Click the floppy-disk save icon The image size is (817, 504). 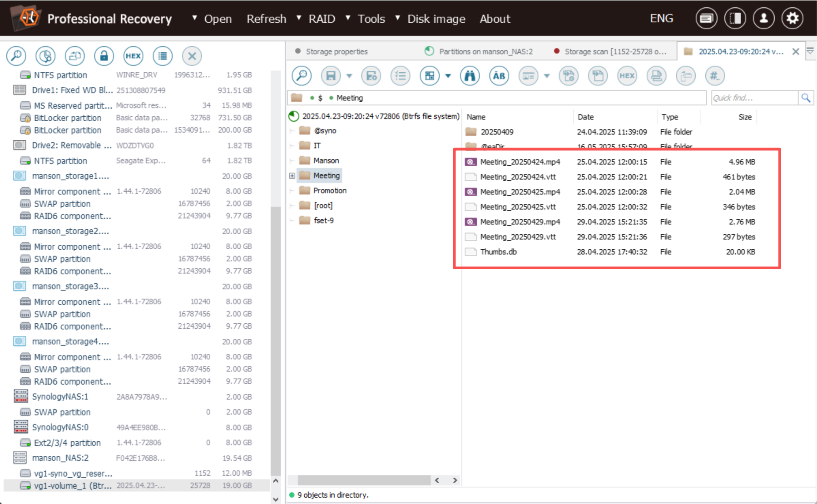(331, 76)
